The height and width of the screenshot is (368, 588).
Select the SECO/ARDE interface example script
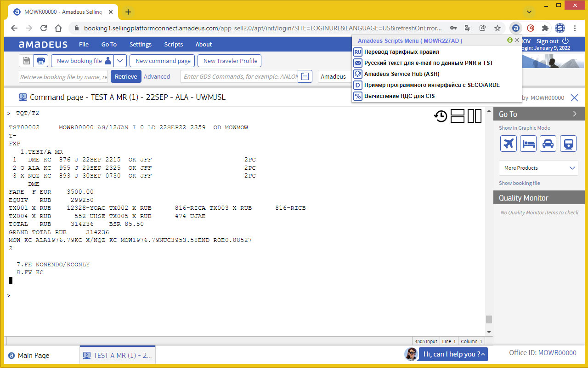432,85
